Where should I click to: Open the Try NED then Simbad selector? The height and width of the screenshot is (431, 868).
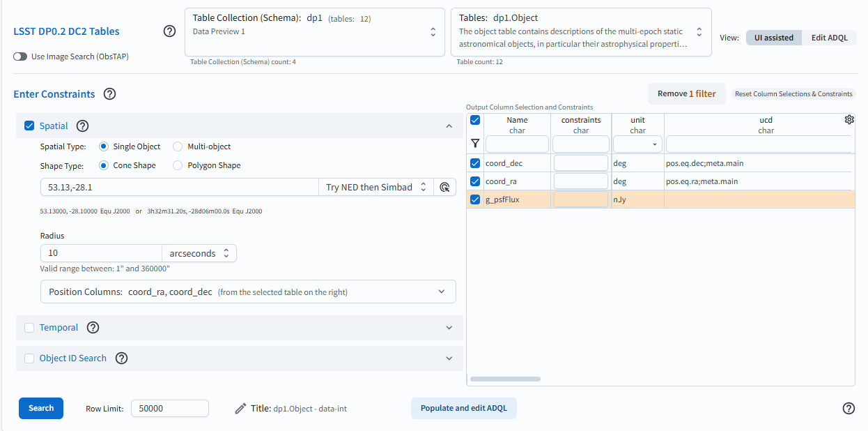point(375,187)
